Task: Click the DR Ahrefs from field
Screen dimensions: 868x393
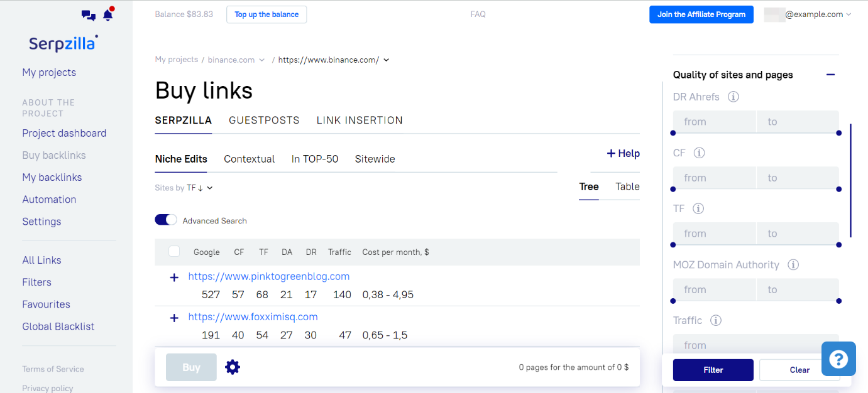Action: click(714, 122)
